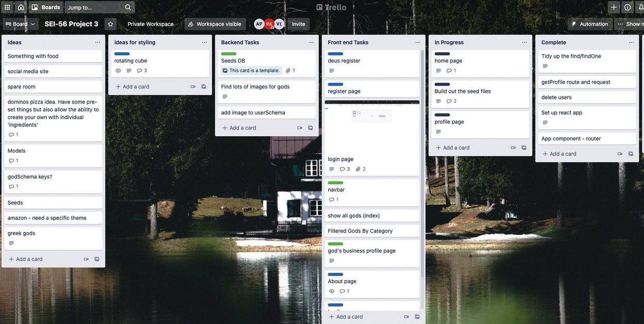Open RK member avatar
This screenshot has height=324, width=644.
(x=269, y=24)
